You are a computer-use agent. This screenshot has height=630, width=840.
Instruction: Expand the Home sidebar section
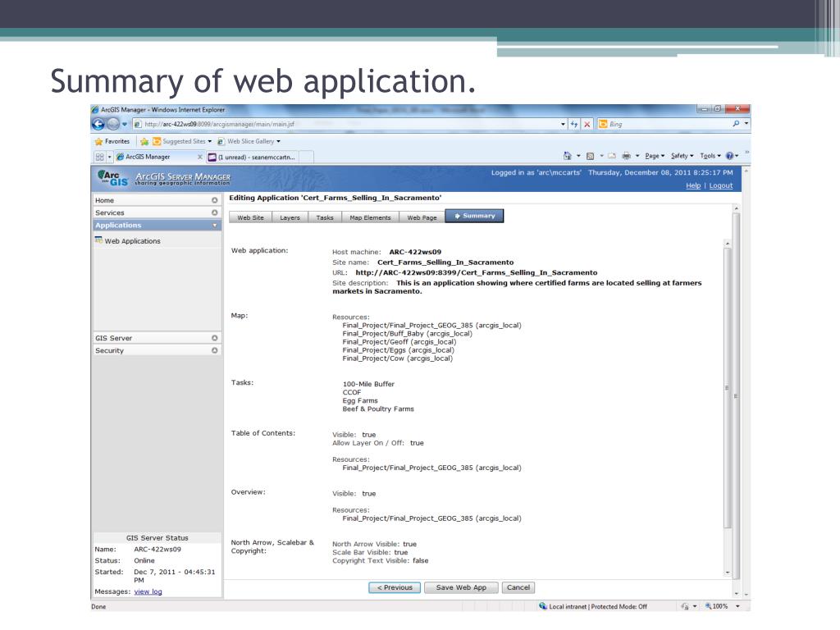[214, 200]
